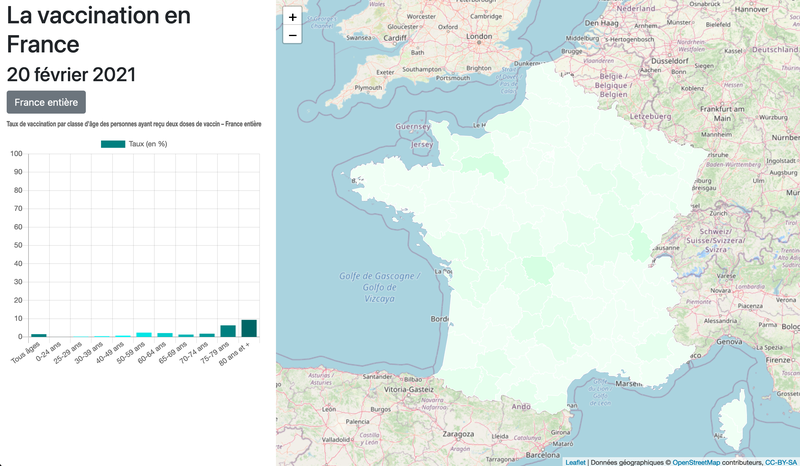This screenshot has width=800, height=466.
Task: Open the CC-BY-SA license link
Action: [782, 462]
